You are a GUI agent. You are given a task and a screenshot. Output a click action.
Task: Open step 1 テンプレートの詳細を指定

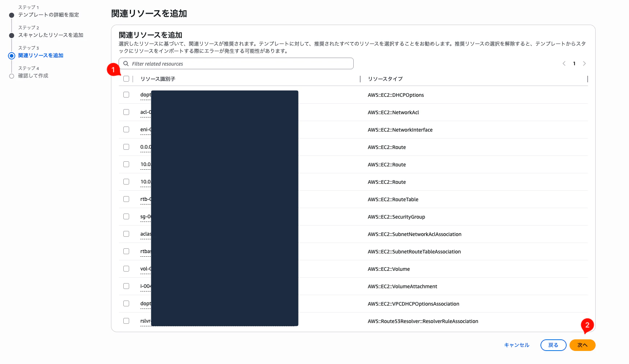point(49,15)
